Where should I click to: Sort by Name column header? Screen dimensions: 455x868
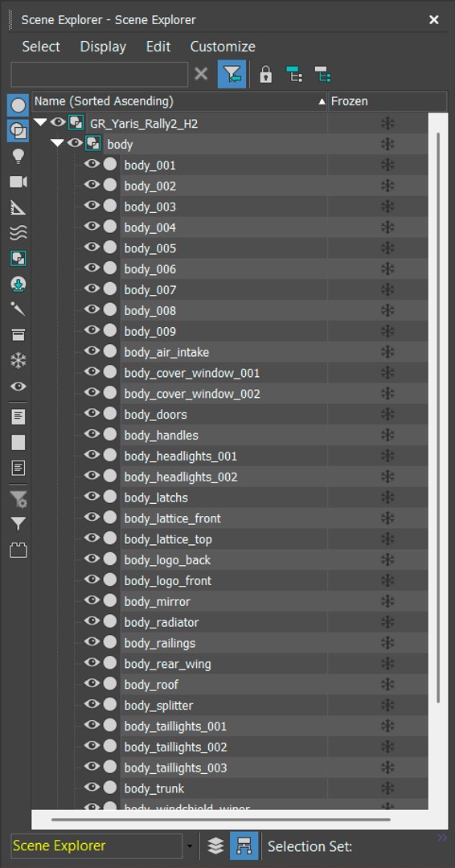click(179, 101)
